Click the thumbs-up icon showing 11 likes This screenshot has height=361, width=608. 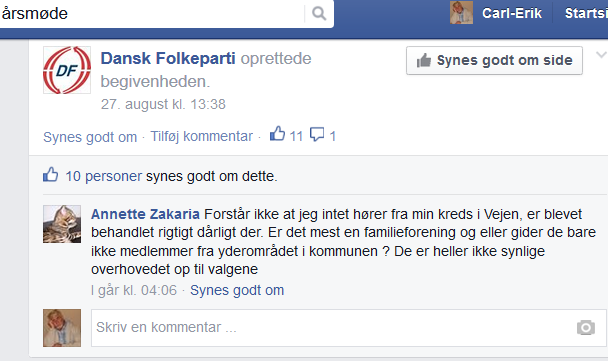(277, 134)
